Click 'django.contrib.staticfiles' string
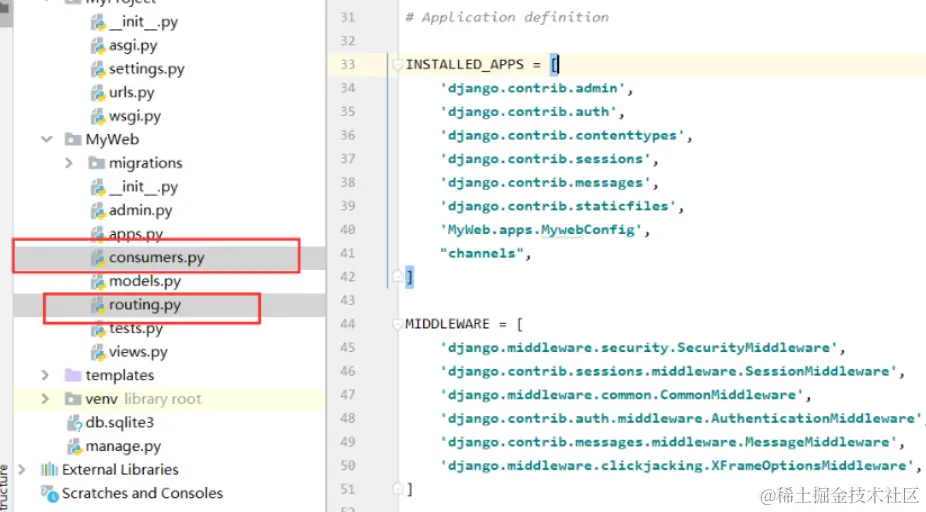 [x=558, y=206]
